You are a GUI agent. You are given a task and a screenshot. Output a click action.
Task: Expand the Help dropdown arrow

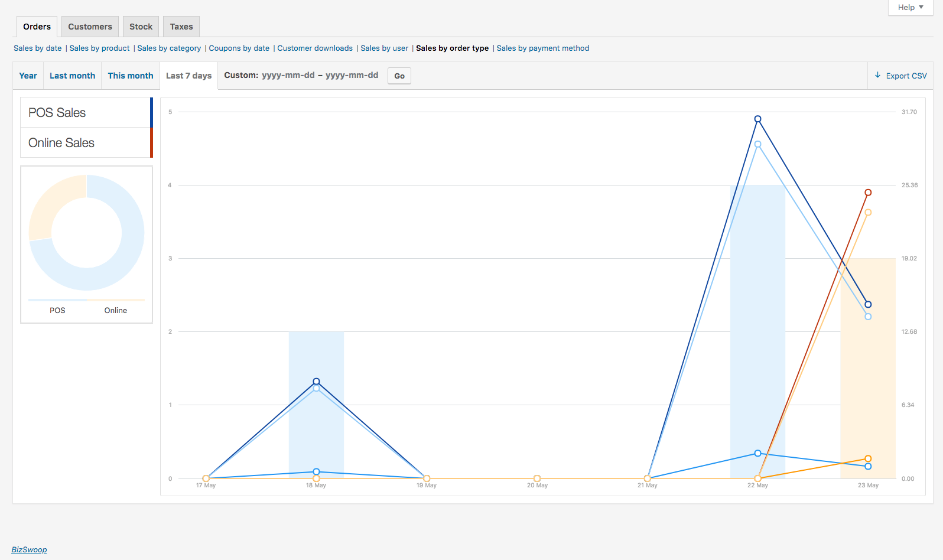point(921,7)
